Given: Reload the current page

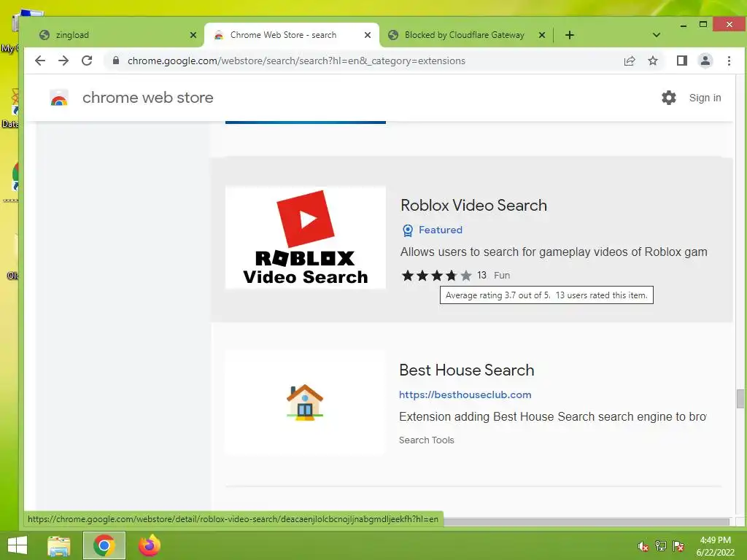Looking at the screenshot, I should [87, 61].
